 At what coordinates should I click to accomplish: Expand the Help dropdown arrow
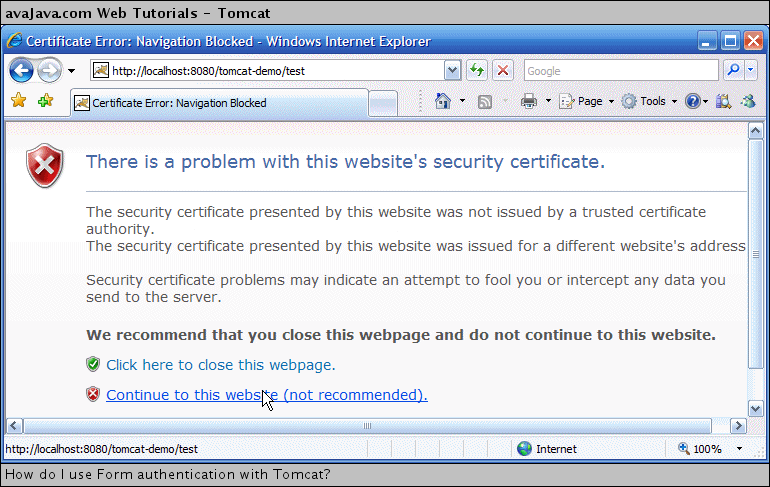coord(706,102)
